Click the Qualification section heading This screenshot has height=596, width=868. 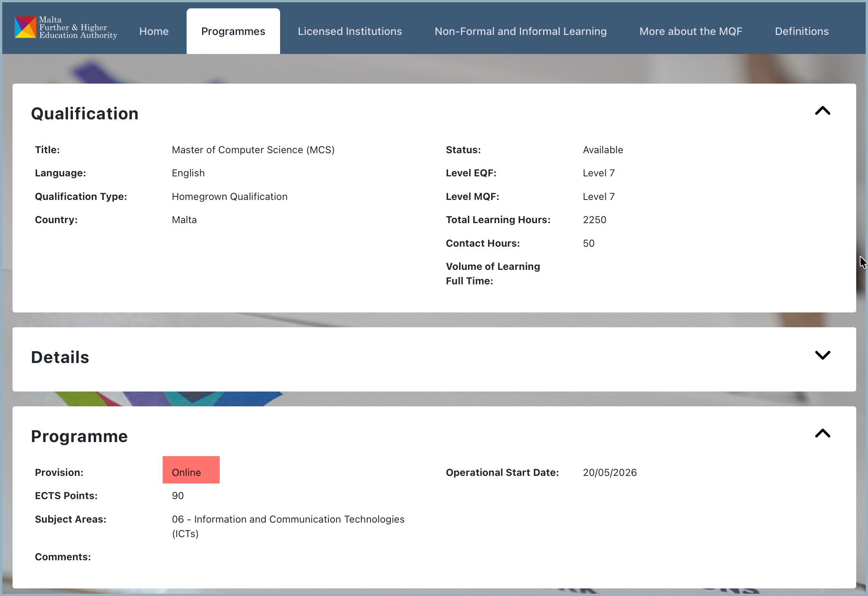click(x=85, y=114)
